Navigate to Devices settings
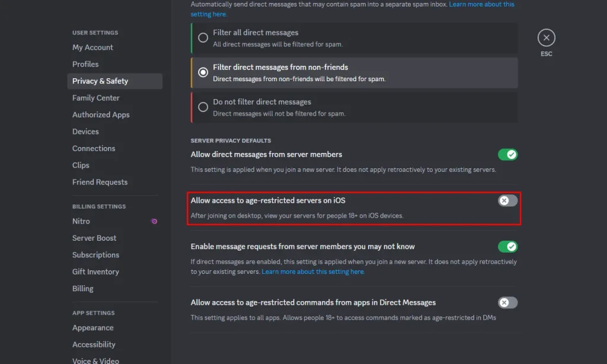Image resolution: width=607 pixels, height=364 pixels. 85,132
